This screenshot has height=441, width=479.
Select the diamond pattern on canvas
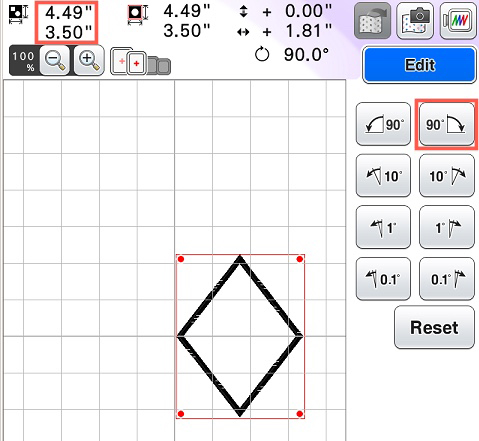[x=240, y=336]
